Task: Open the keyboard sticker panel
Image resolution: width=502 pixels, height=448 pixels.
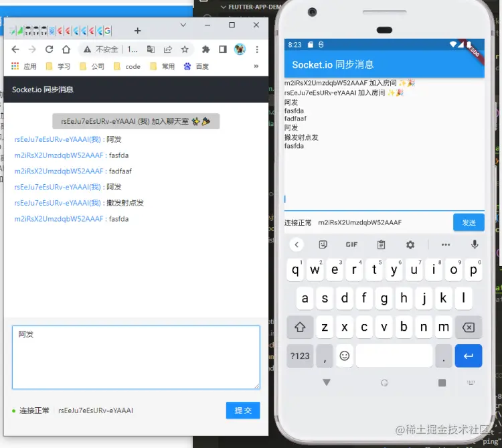Action: pos(323,244)
